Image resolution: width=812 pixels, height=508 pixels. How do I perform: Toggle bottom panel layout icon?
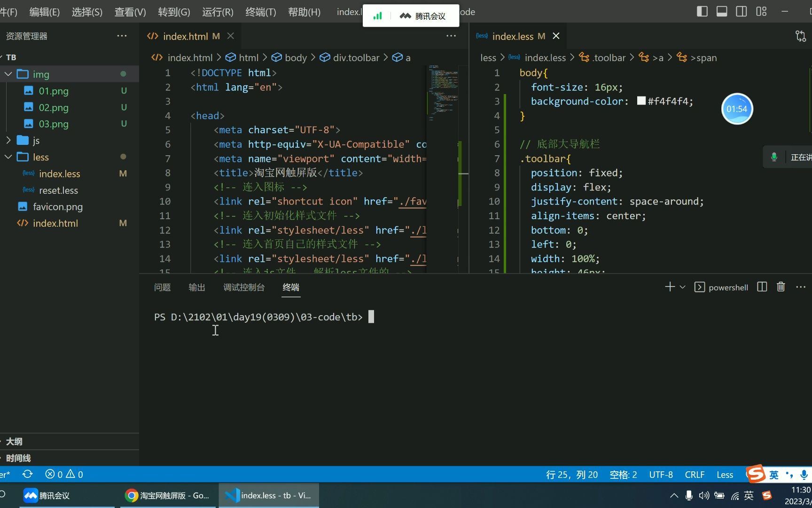click(722, 11)
